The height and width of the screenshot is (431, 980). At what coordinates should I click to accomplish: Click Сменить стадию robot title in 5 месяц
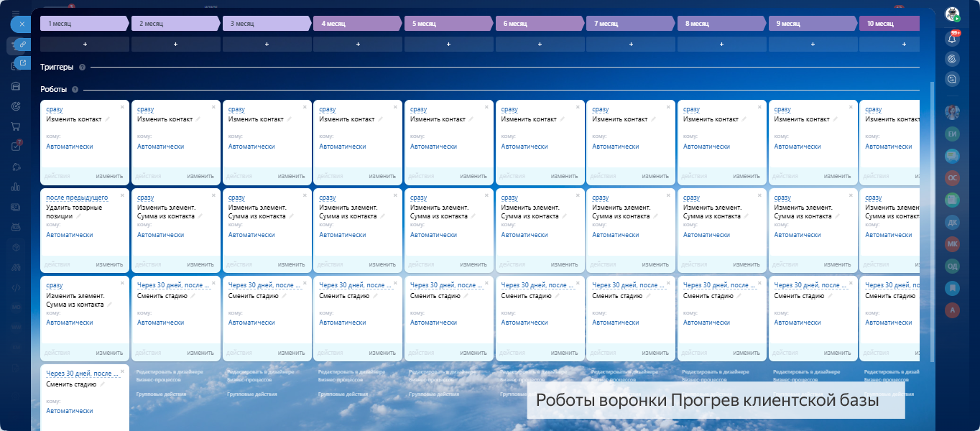pyautogui.click(x=435, y=296)
